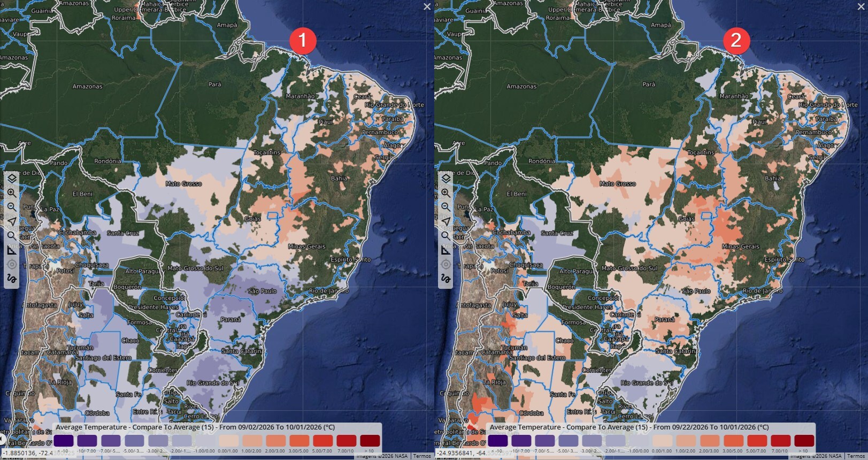Image resolution: width=868 pixels, height=460 pixels.
Task: Click the locate target icon on left map
Action: point(12,264)
